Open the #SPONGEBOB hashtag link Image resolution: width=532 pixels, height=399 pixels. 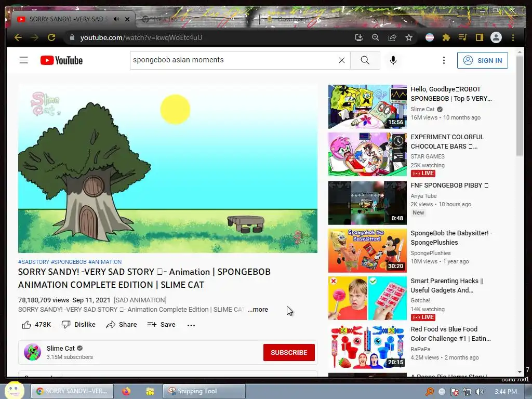point(69,262)
